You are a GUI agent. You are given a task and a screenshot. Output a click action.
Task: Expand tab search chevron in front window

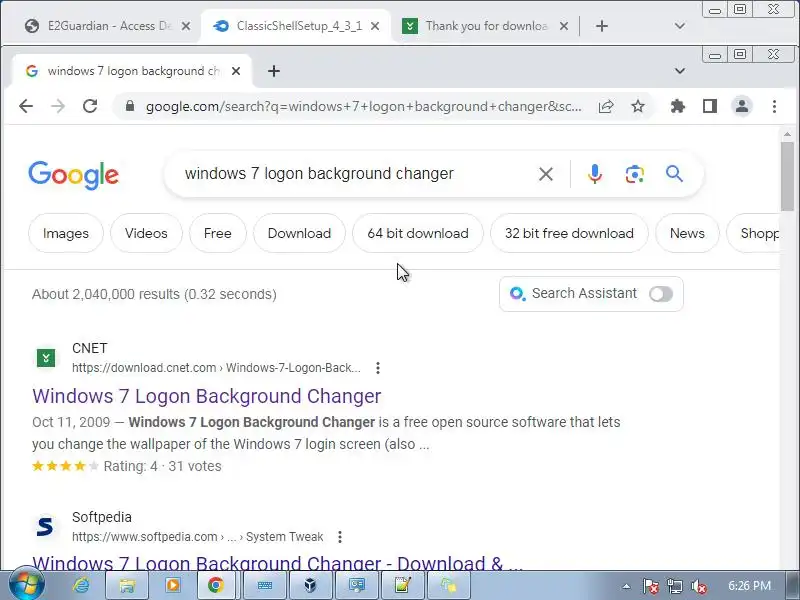(680, 71)
